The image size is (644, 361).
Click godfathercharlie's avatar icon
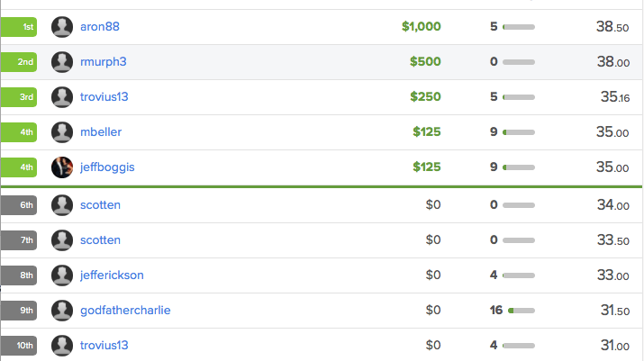[62, 311]
